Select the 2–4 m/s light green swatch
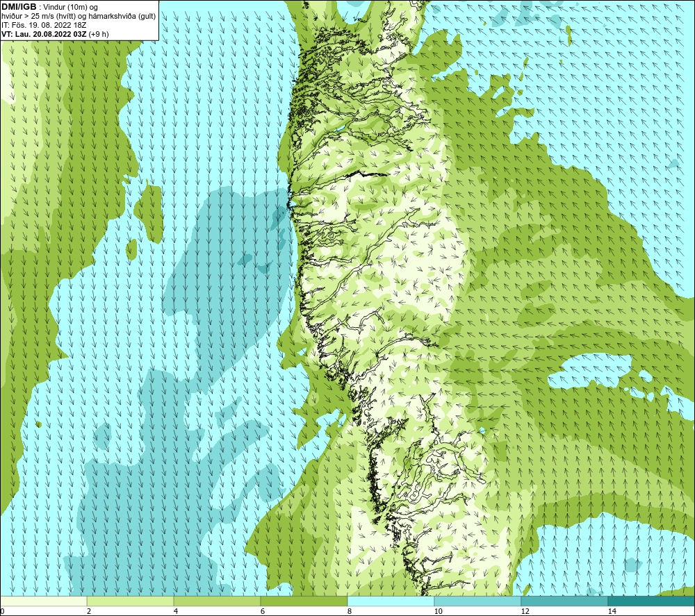Screen dimensions: 695x616 click(x=131, y=601)
